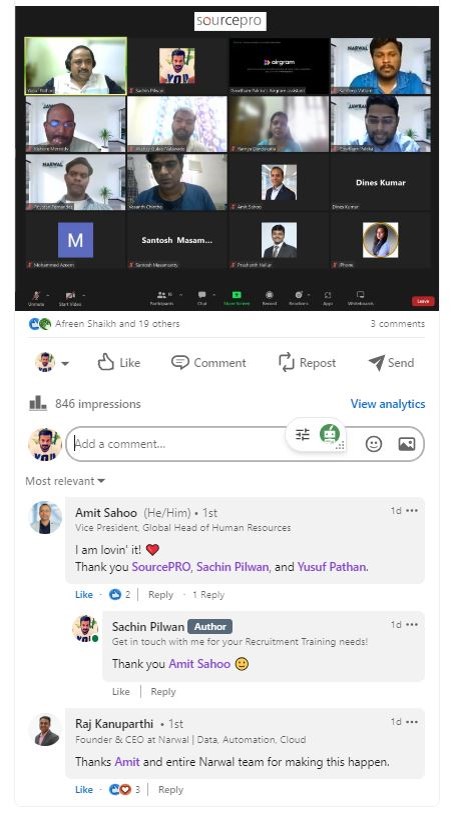Image resolution: width=454 pixels, height=813 pixels.
Task: Open the Yusuf Pathan mention link
Action: pos(332,567)
